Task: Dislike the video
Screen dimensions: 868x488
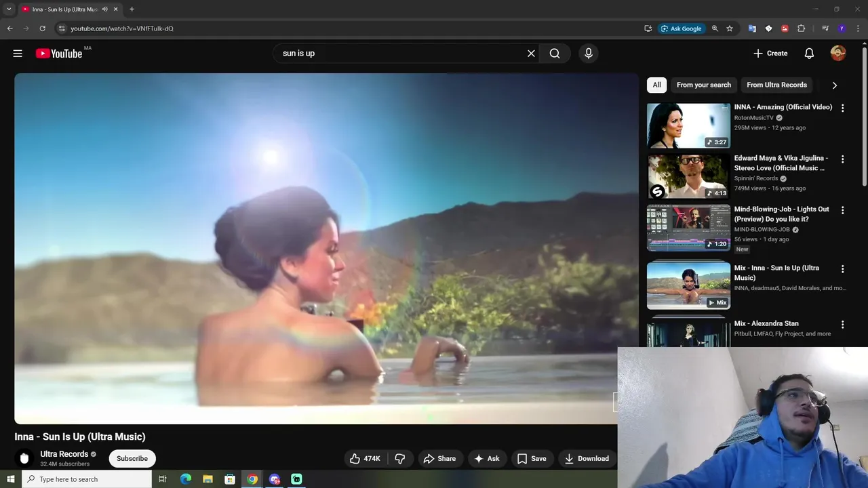Action: tap(400, 459)
